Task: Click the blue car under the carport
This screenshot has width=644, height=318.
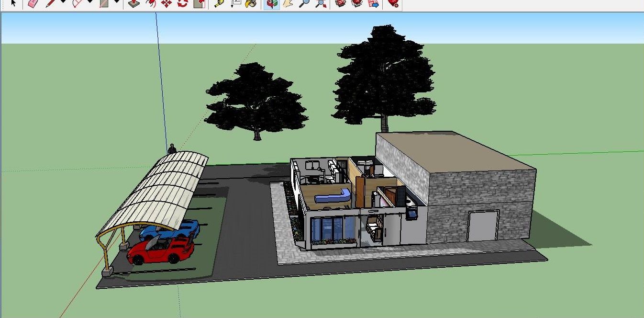Action: click(x=170, y=228)
